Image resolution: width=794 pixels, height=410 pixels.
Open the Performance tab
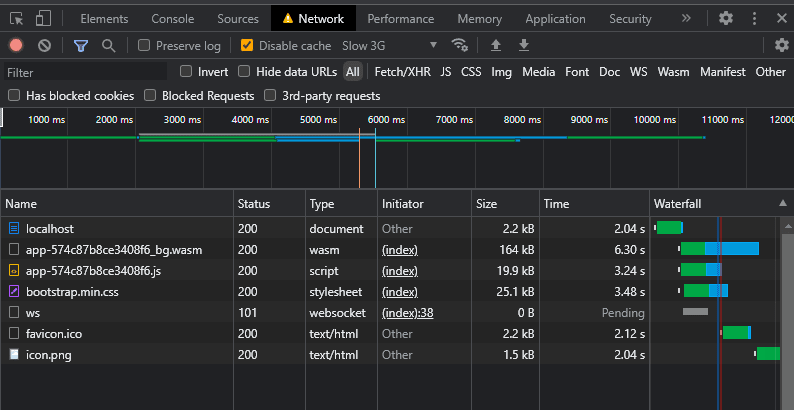[400, 19]
